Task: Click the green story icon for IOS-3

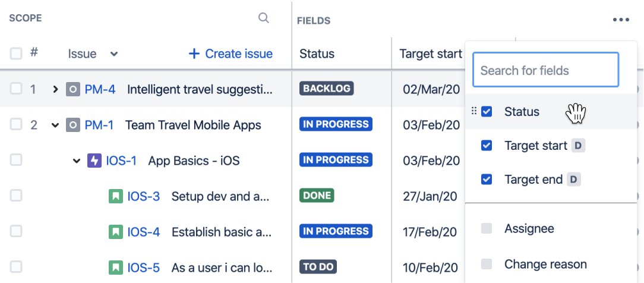Action: (116, 196)
